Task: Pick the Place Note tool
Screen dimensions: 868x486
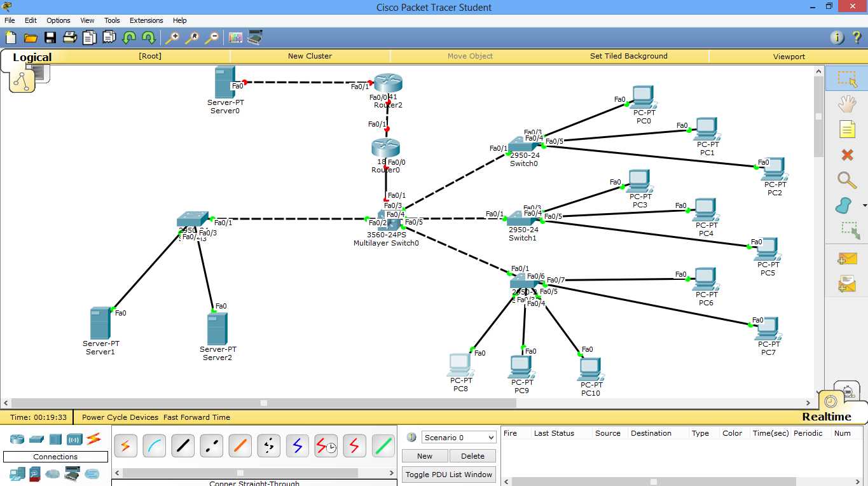Action: (x=846, y=130)
